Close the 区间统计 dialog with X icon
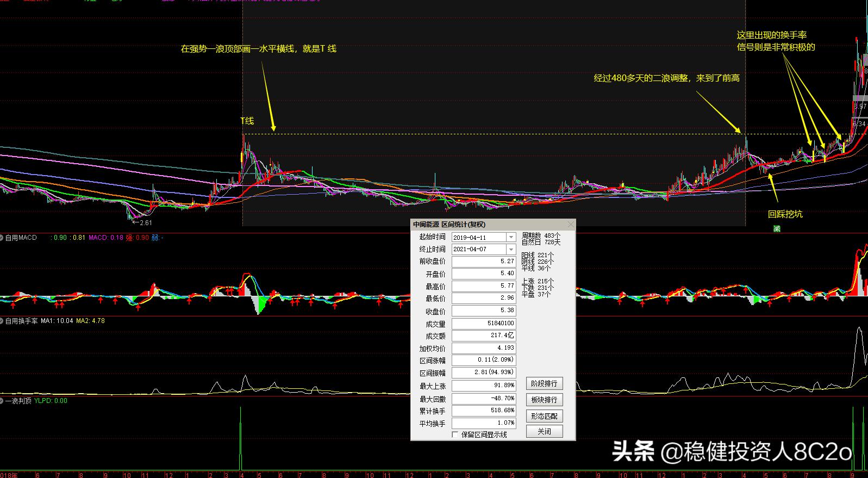 570,224
